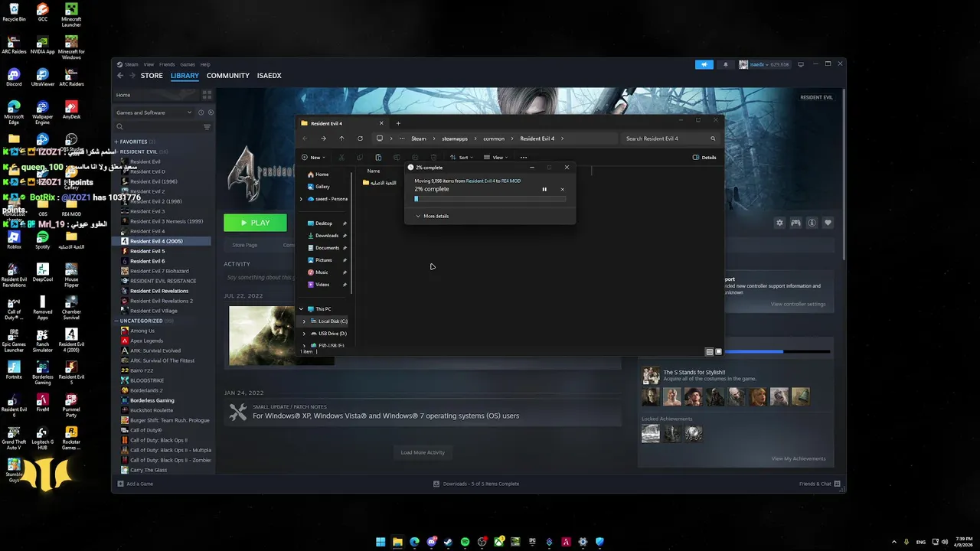Open the View dropdown in File Explorer
Viewport: 980px width, 551px height.
click(x=496, y=158)
